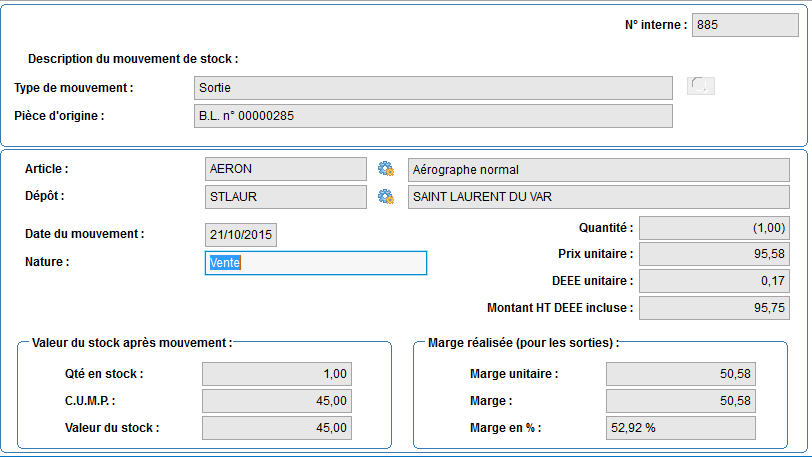Select the Montant HT DEEE incluse field

pos(714,308)
